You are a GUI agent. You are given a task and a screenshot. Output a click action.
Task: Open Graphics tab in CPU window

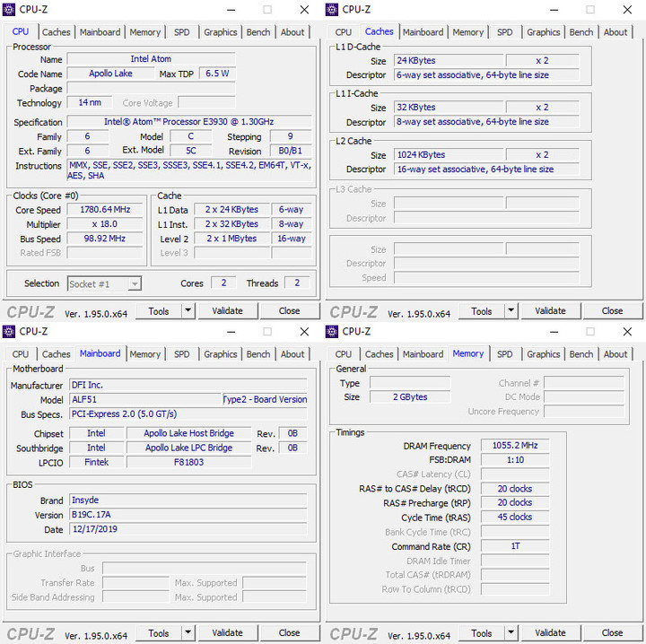[221, 32]
